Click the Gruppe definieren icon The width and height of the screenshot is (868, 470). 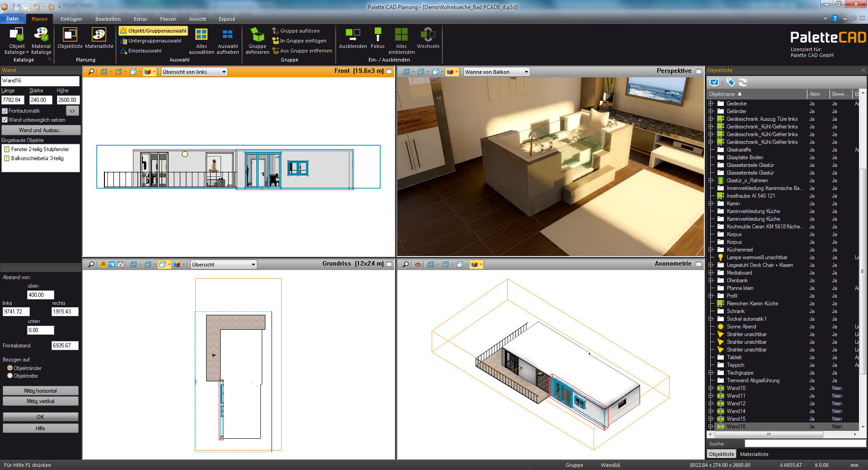point(257,35)
